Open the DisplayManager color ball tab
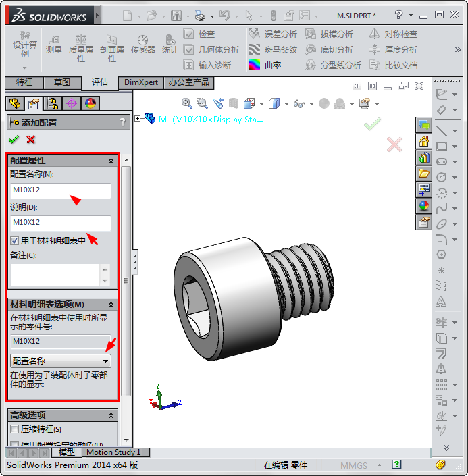The image size is (468, 476). tap(90, 103)
